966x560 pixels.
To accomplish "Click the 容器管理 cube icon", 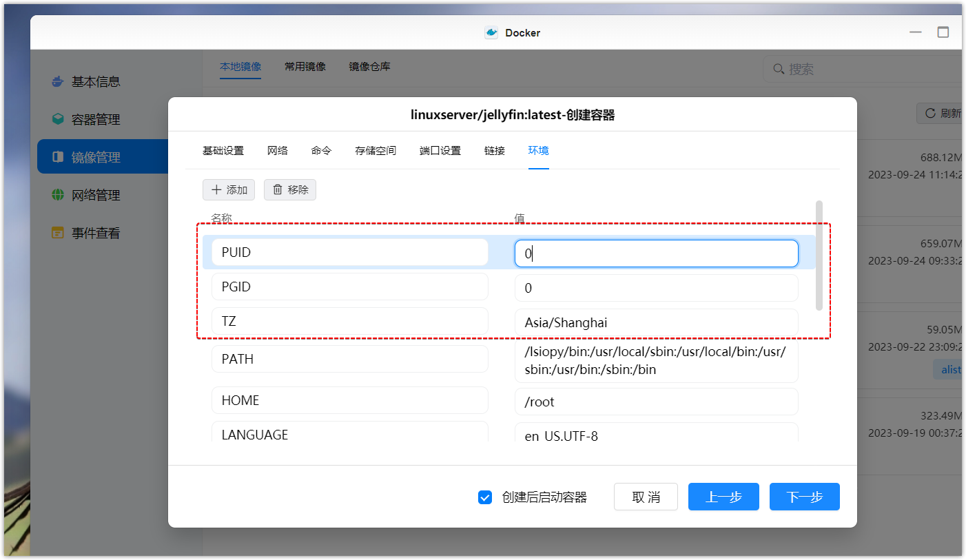I will [x=58, y=119].
